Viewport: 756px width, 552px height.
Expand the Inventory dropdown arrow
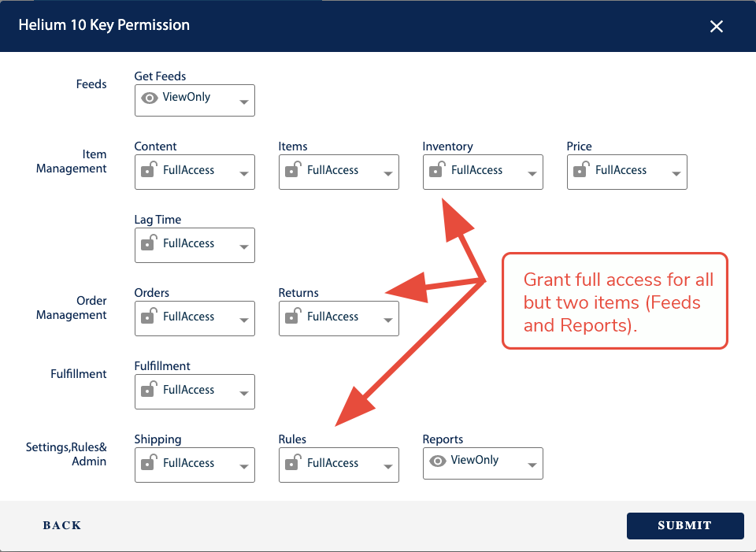point(532,174)
